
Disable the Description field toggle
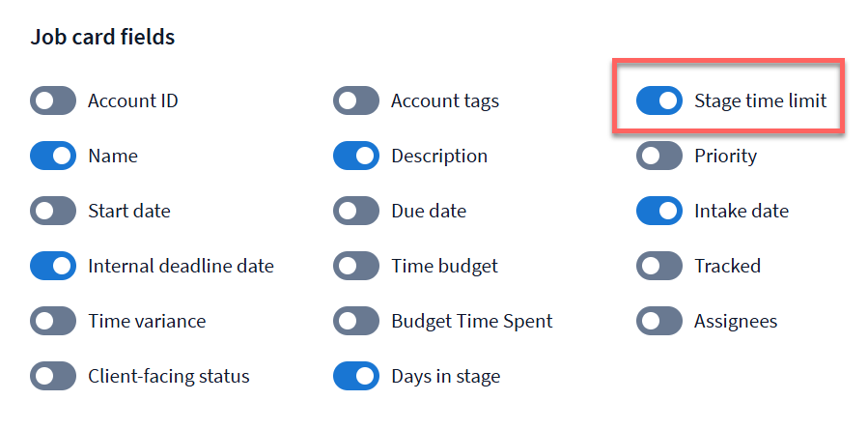click(x=356, y=156)
